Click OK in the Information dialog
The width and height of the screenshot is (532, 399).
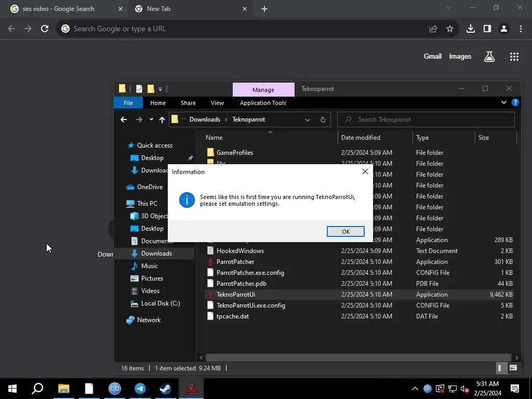click(345, 231)
